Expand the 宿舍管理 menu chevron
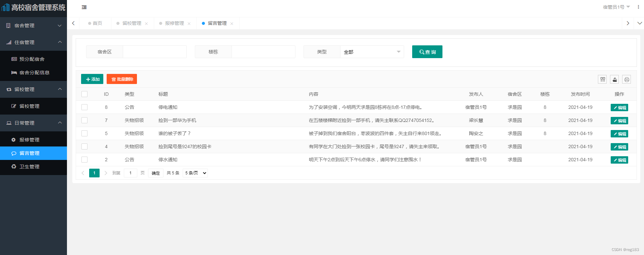Screen dimensions: 644x255 pos(60,26)
